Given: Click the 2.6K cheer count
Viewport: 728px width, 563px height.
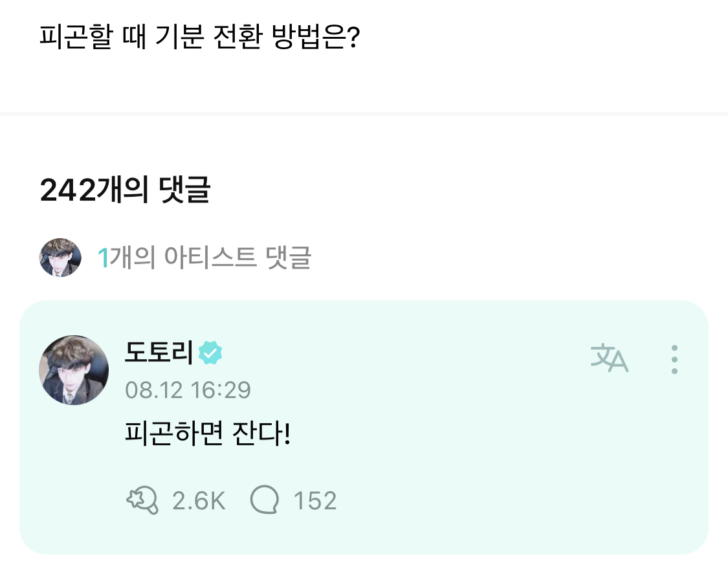Looking at the screenshot, I should click(x=199, y=501).
